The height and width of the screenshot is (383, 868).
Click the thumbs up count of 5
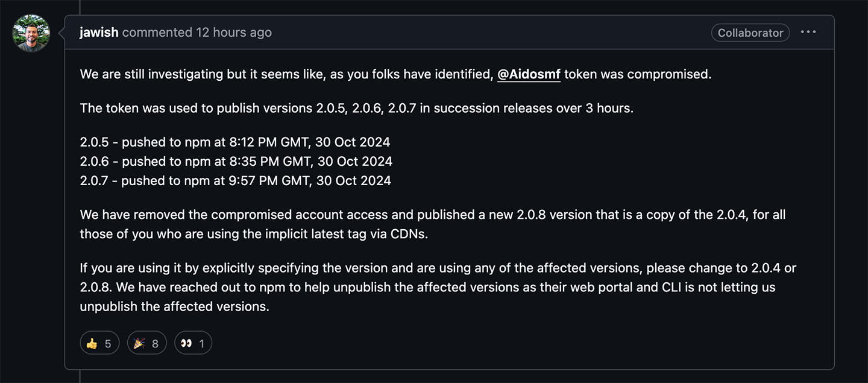pyautogui.click(x=108, y=344)
